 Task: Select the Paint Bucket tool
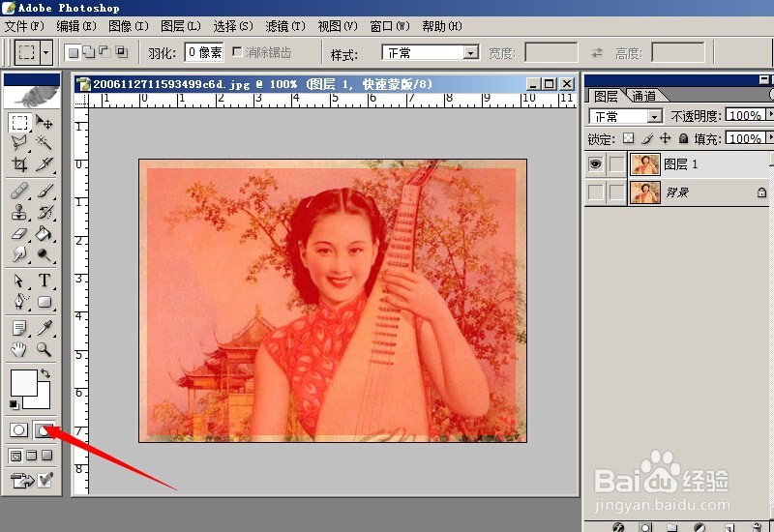click(x=45, y=233)
